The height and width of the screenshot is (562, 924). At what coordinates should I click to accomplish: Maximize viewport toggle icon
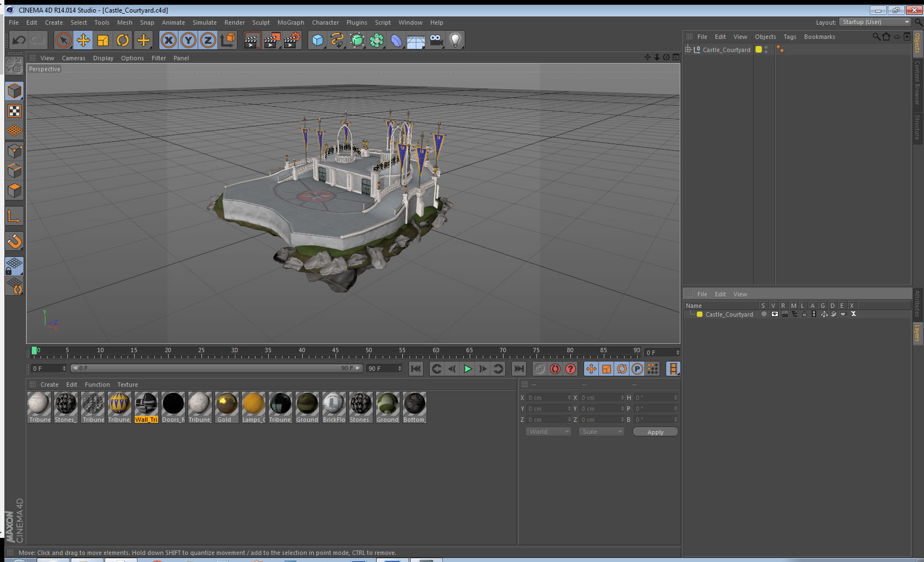[676, 57]
